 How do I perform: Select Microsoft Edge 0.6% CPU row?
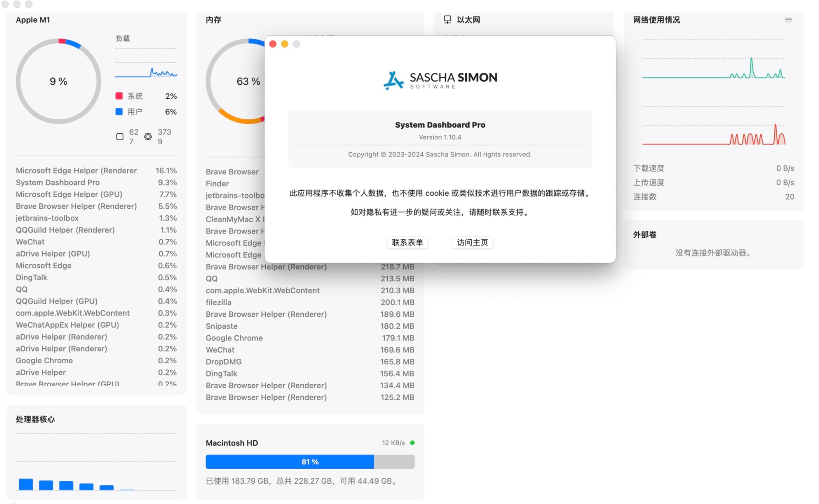[x=96, y=266]
